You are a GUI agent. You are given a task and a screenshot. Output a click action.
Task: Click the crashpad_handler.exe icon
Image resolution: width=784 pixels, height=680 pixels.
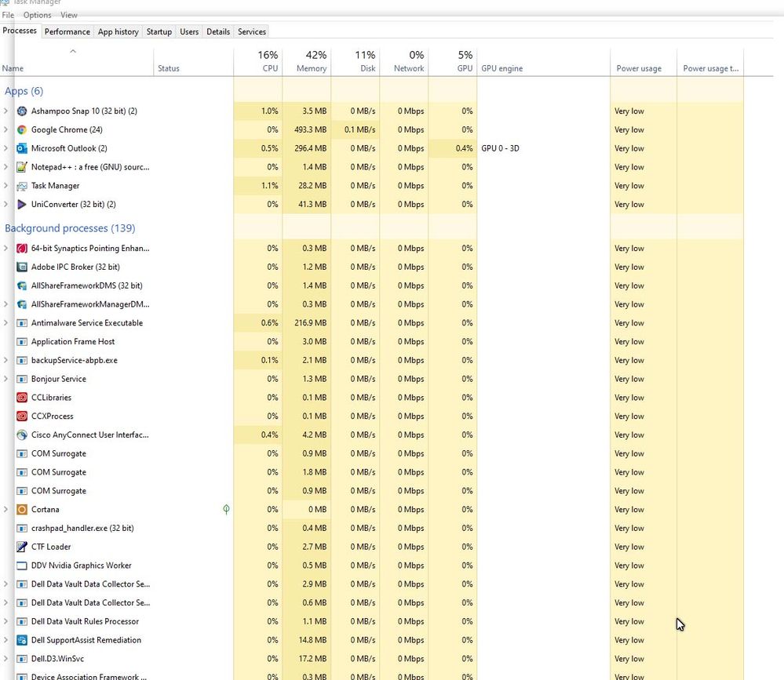click(x=21, y=528)
